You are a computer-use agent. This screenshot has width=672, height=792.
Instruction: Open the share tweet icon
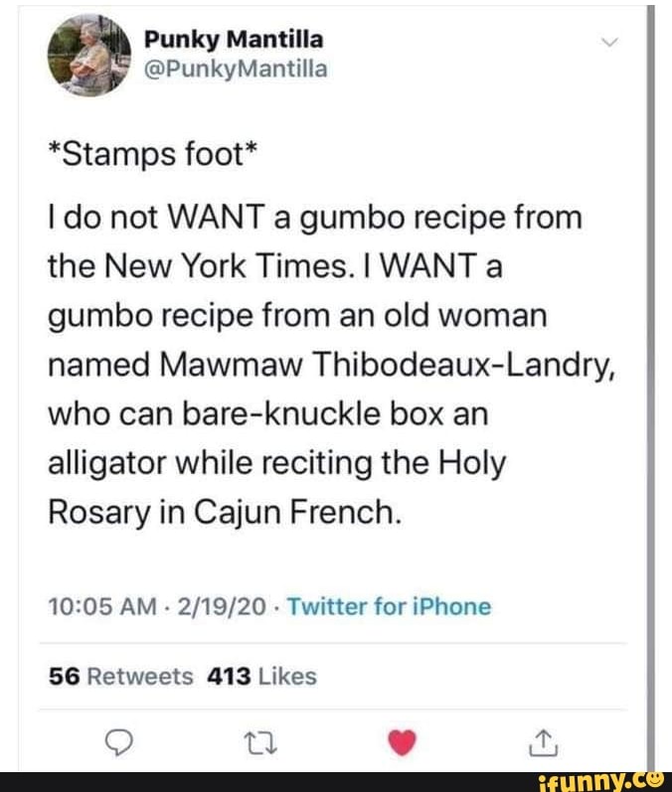coord(543,739)
